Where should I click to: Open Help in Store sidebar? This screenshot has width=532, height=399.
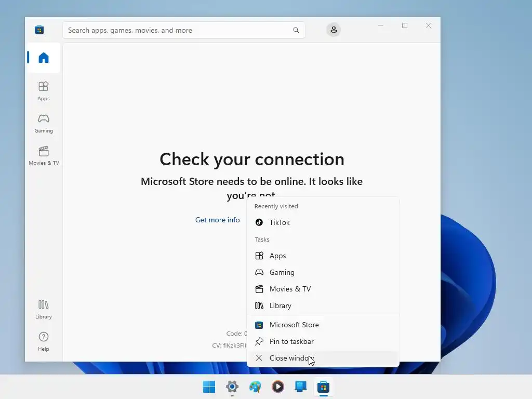[44, 341]
